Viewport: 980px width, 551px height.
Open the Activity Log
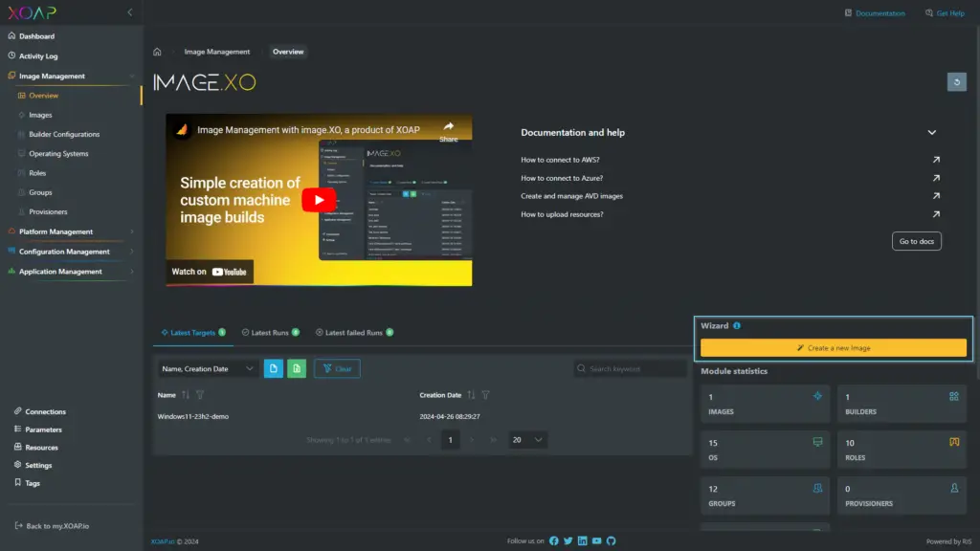(38, 56)
